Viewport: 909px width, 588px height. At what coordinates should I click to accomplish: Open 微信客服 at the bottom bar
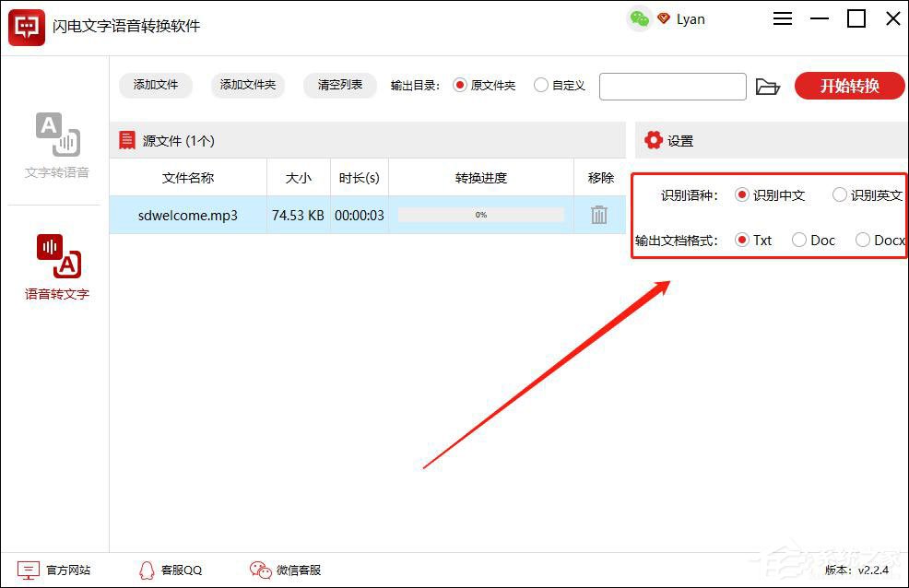284,570
